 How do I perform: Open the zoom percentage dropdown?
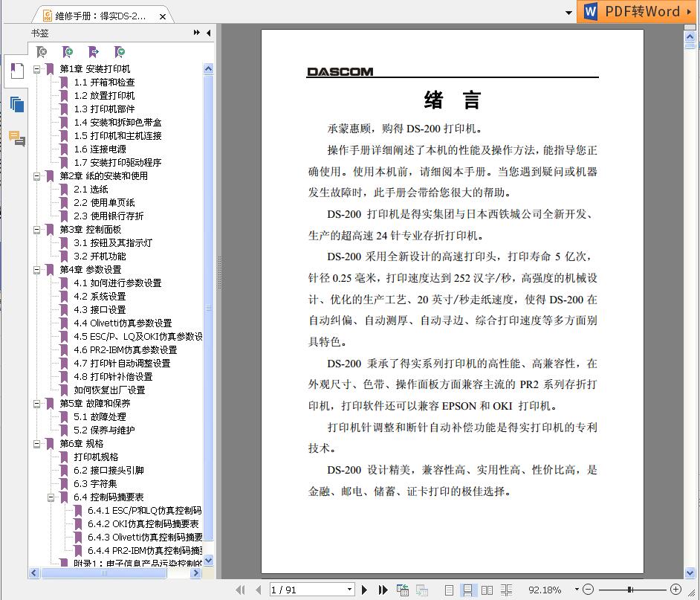point(577,590)
